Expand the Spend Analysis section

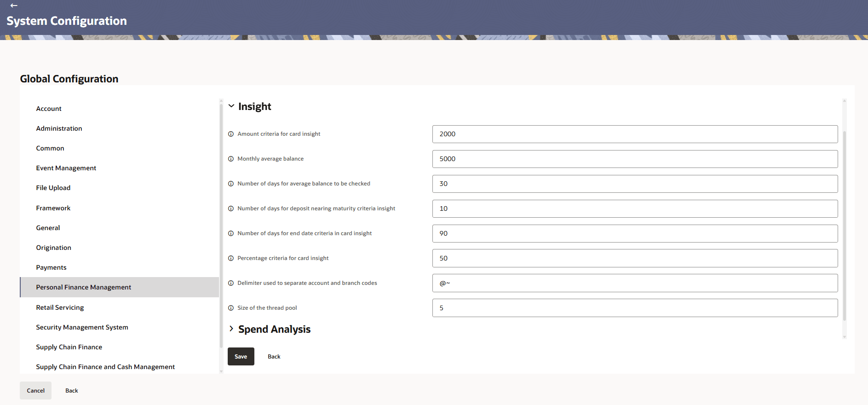tap(231, 329)
